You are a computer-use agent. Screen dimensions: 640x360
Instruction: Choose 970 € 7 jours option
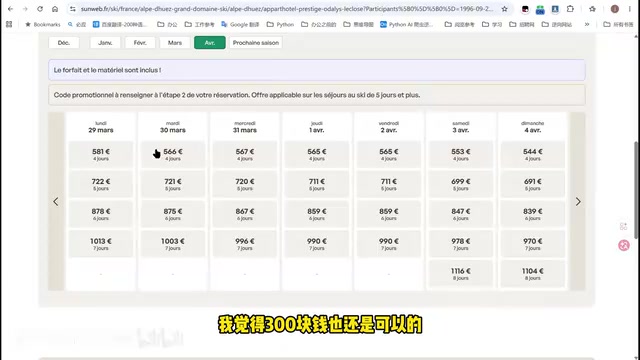pos(533,244)
